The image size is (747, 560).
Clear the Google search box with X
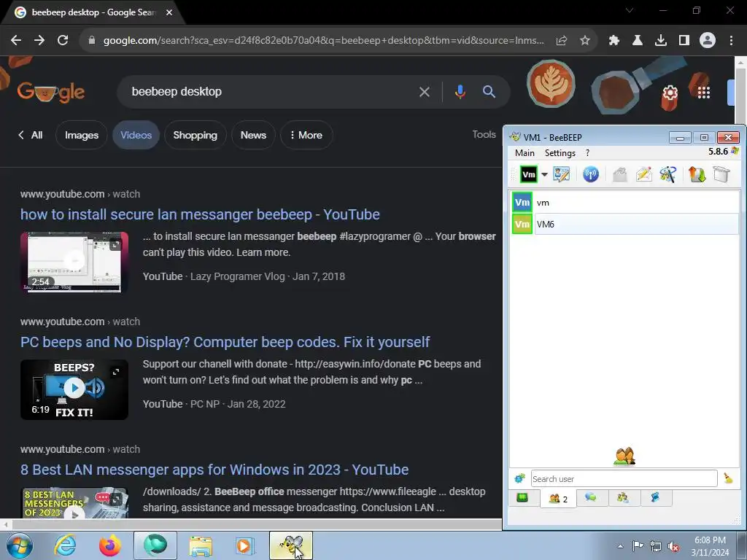coord(425,92)
